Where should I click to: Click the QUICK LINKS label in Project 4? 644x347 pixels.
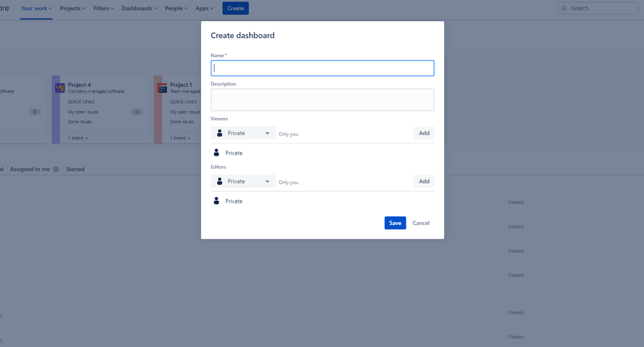(x=81, y=102)
